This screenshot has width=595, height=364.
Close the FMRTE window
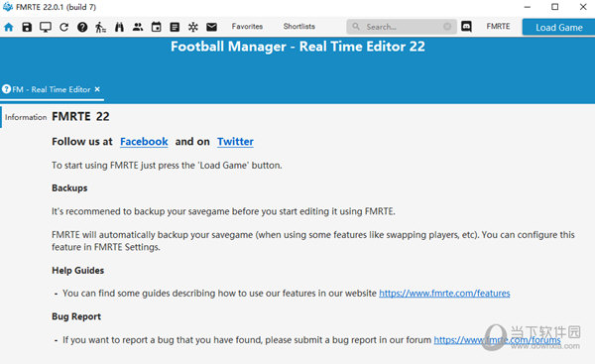583,7
